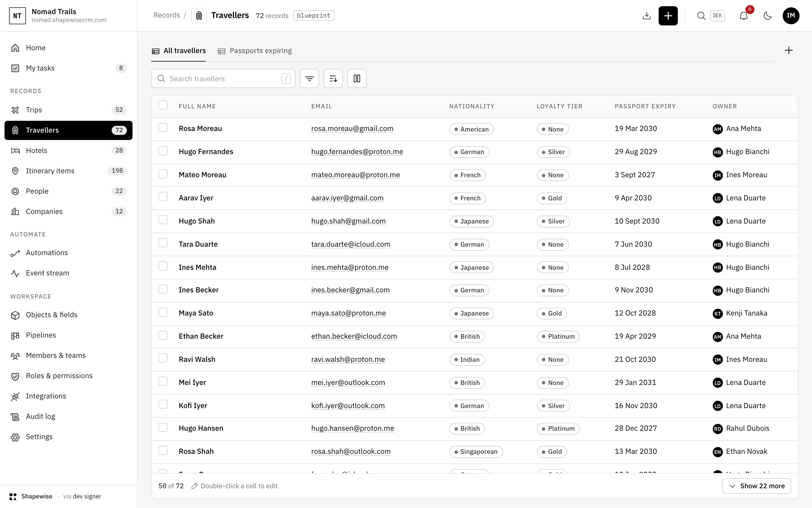Open rosa.moreau@gmail.com email link
Viewport: 812px width, 508px height.
point(352,128)
